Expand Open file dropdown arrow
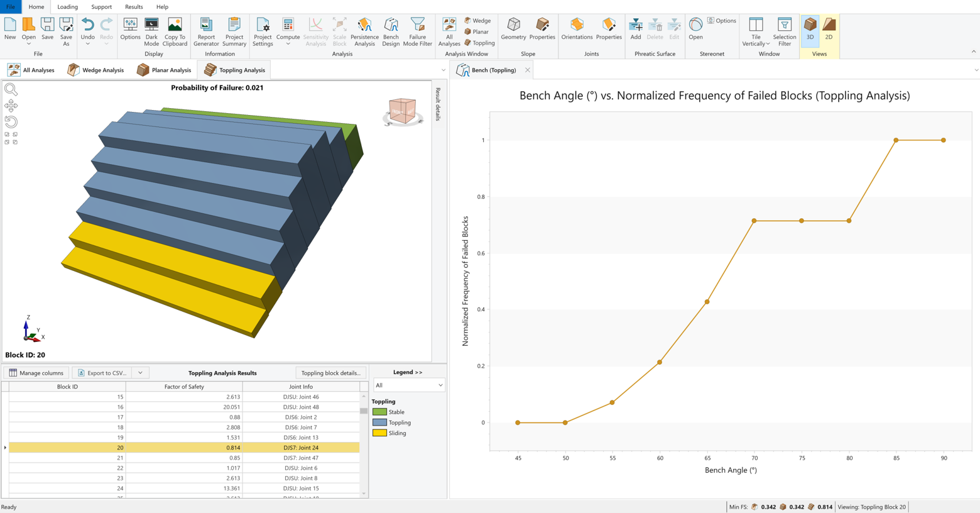Image resolution: width=980 pixels, height=513 pixels. [x=29, y=44]
